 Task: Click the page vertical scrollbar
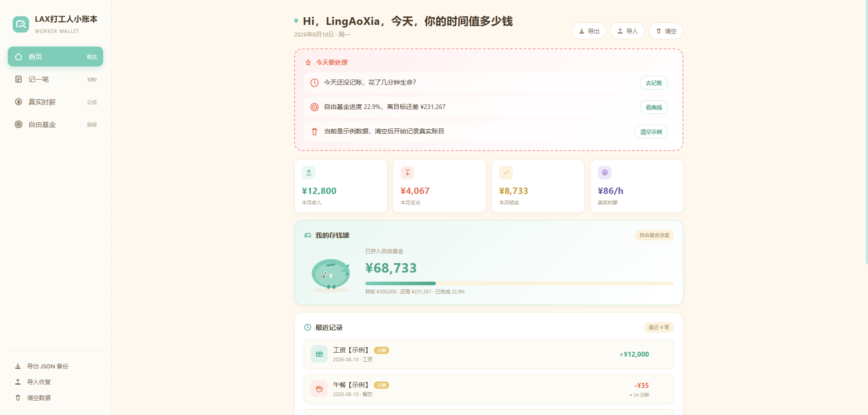pos(866,132)
